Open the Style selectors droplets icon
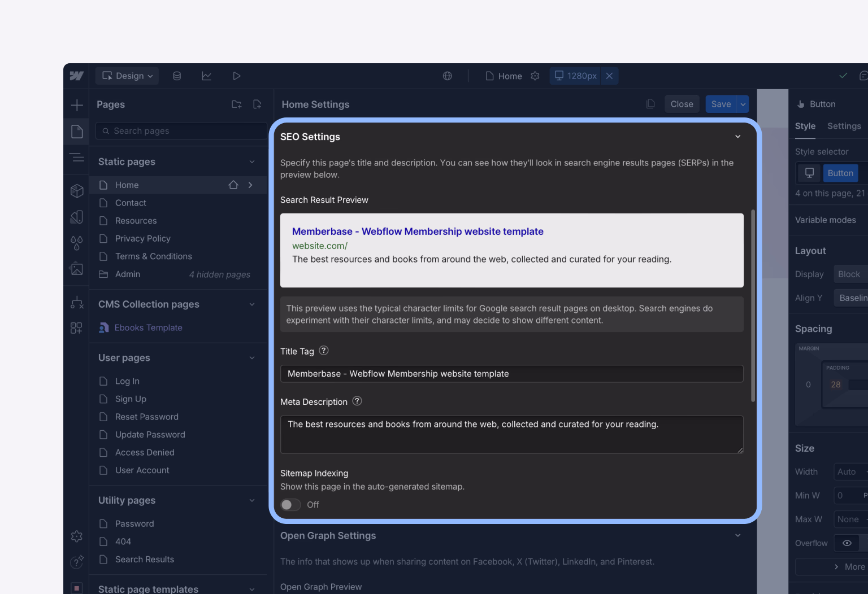The height and width of the screenshot is (594, 868). coord(77,243)
